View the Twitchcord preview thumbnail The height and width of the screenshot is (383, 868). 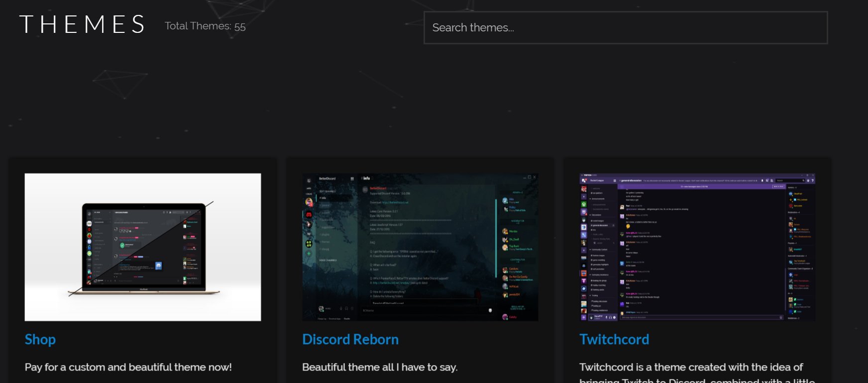(697, 247)
